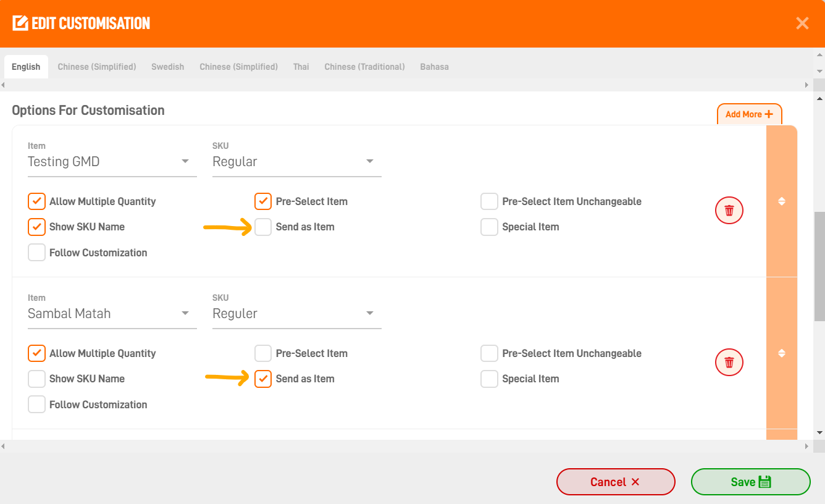Click language tabs left scroll arrow

coord(4,85)
